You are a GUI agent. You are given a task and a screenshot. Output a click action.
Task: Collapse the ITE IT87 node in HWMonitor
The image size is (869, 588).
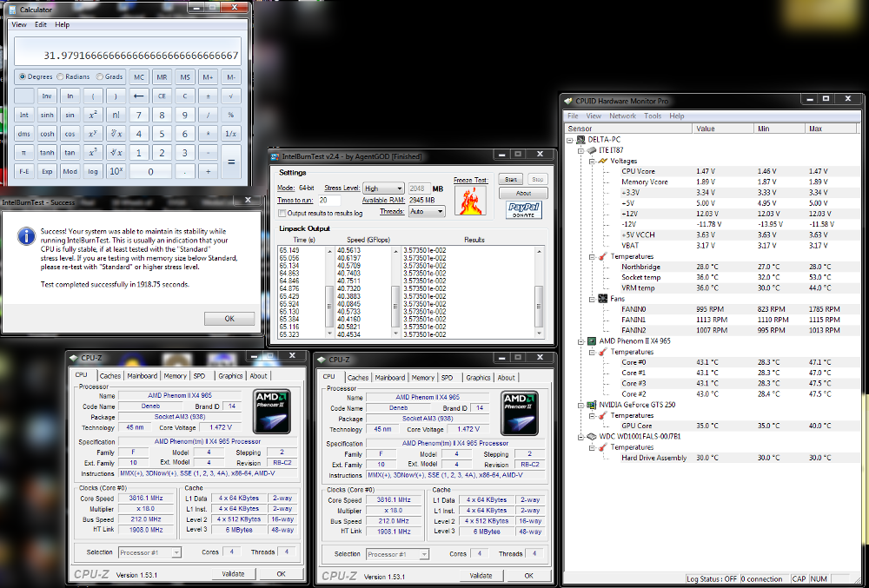[x=580, y=150]
